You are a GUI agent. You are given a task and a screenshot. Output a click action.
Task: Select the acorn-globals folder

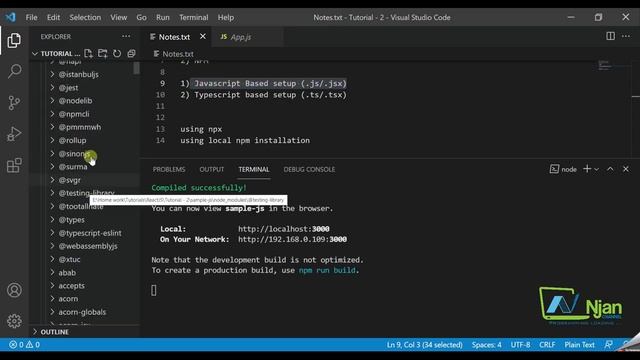click(x=82, y=312)
